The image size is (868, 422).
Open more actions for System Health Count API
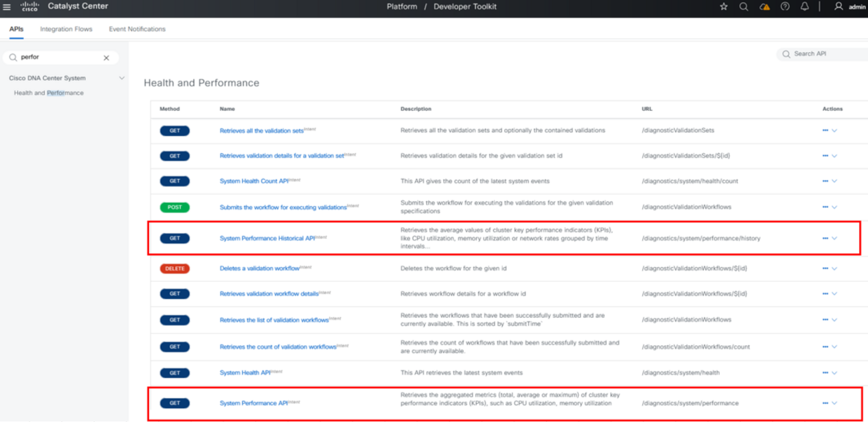coord(825,181)
